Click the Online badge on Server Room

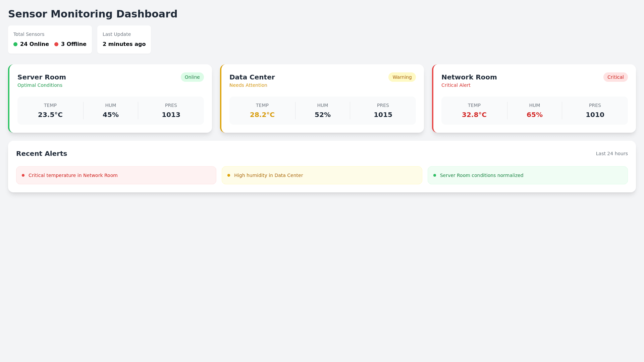192,77
